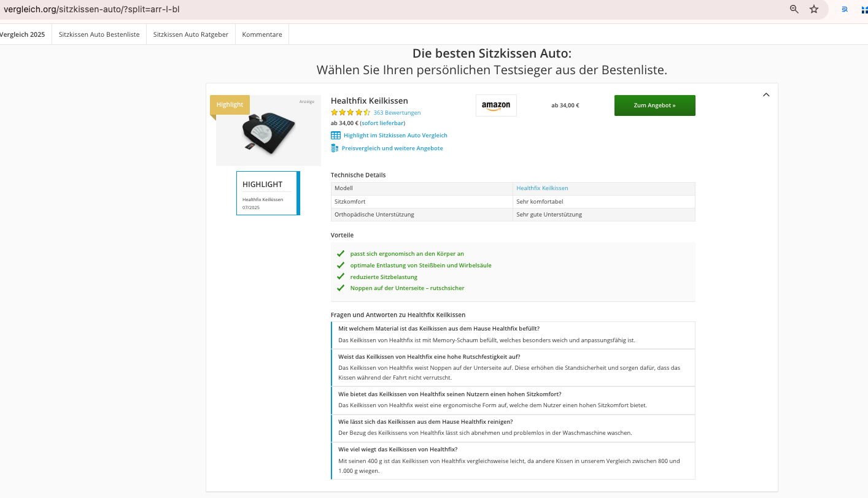This screenshot has width=868, height=498.
Task: Click question about hohe Rutschfestigkeit
Action: (430, 356)
